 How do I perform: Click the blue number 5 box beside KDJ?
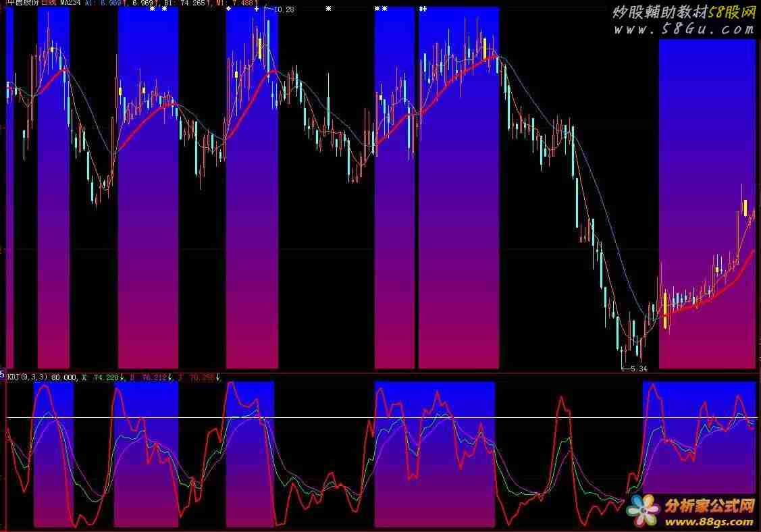(x=3, y=375)
